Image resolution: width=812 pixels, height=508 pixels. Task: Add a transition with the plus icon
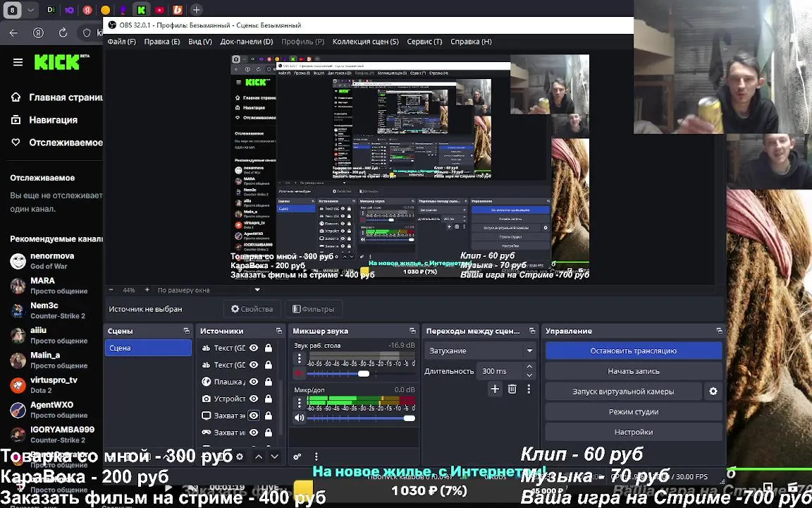[x=495, y=389]
